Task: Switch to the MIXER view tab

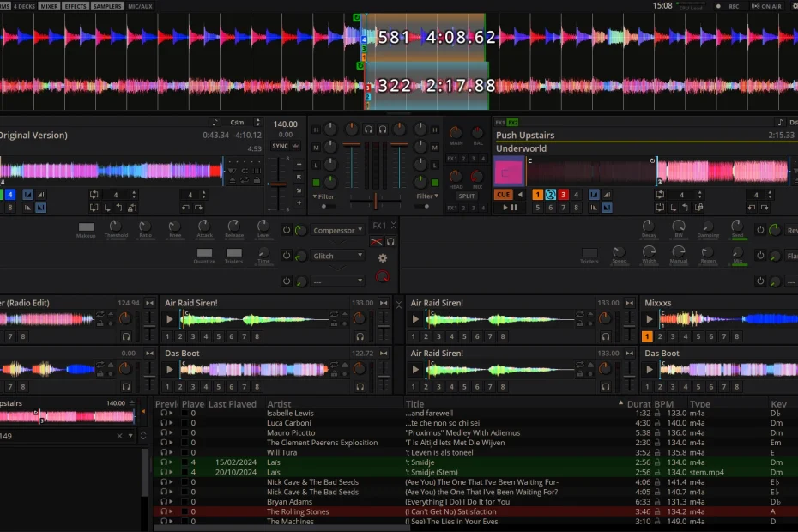Action: (x=49, y=5)
